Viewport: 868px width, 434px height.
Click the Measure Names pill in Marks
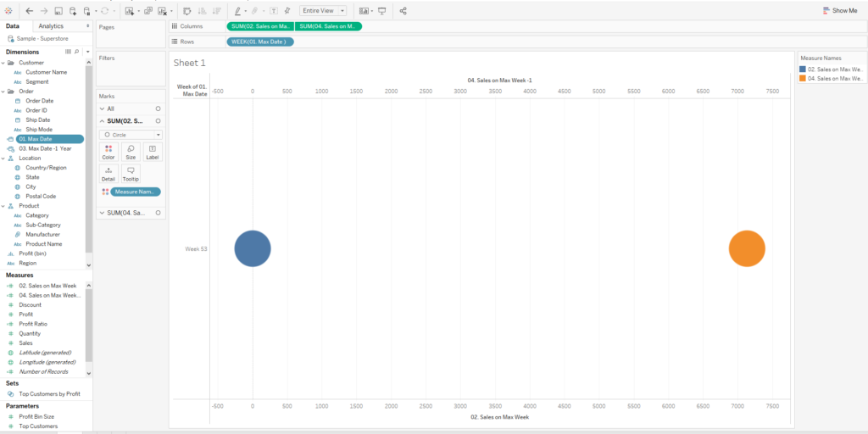pyautogui.click(x=136, y=192)
